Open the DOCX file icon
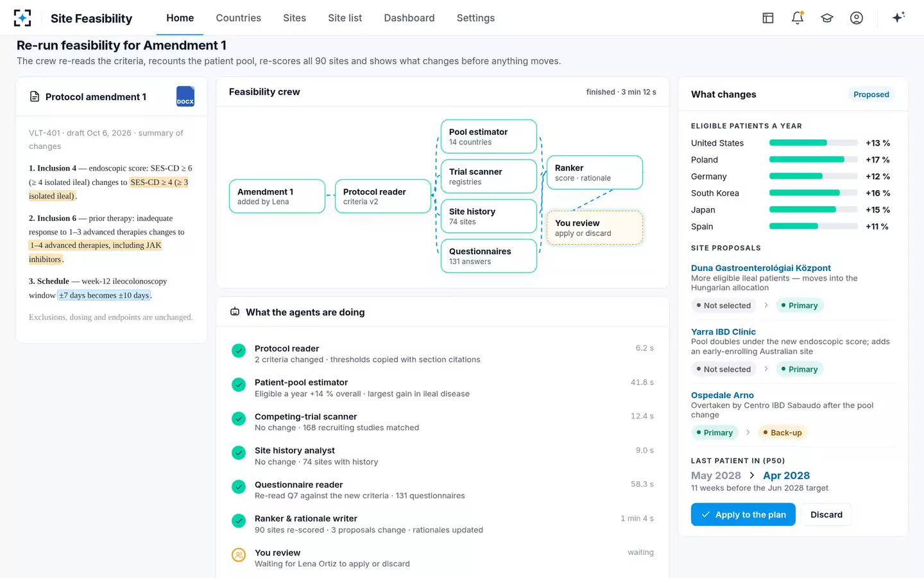 tap(185, 96)
